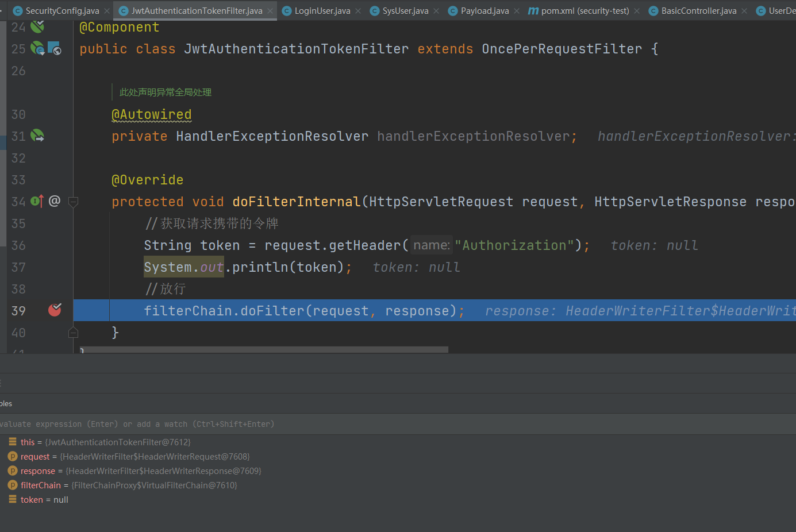Open the pom.xml (security-test) tab

point(584,11)
